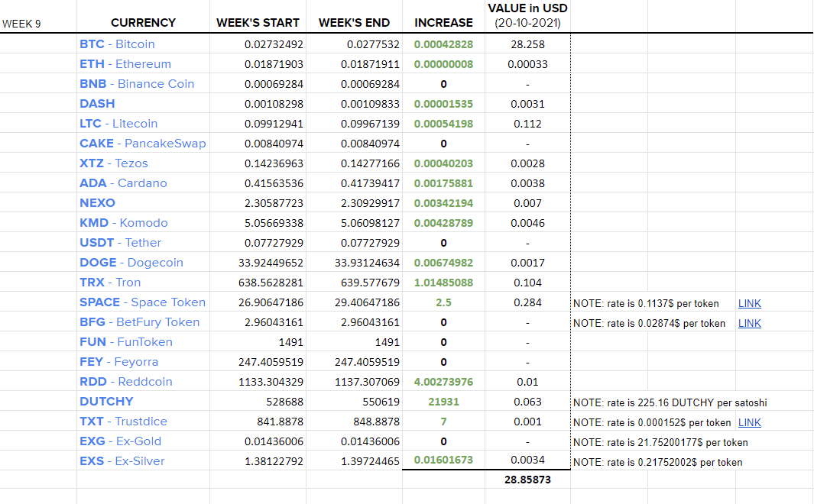Select Komodo week's start 5.05669338

coord(274,223)
